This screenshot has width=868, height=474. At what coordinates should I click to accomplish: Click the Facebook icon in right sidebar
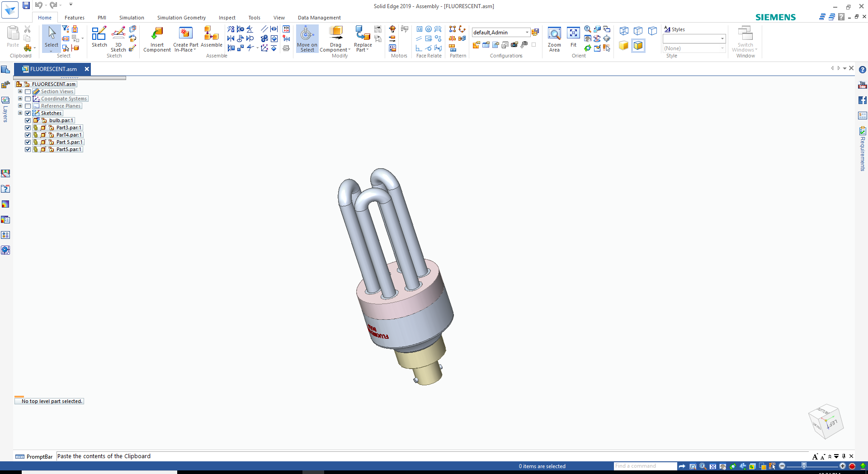(862, 100)
